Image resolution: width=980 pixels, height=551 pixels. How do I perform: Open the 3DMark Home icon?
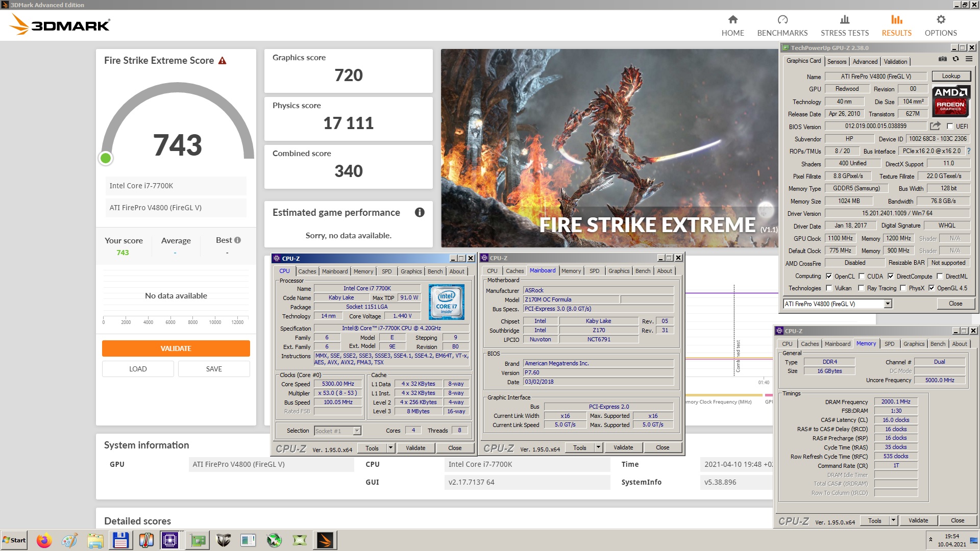point(732,19)
